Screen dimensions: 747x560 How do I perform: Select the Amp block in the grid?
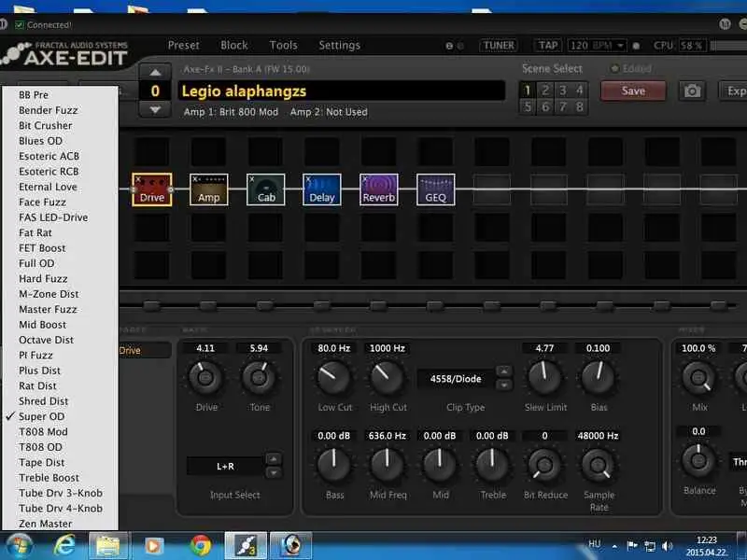[208, 189]
